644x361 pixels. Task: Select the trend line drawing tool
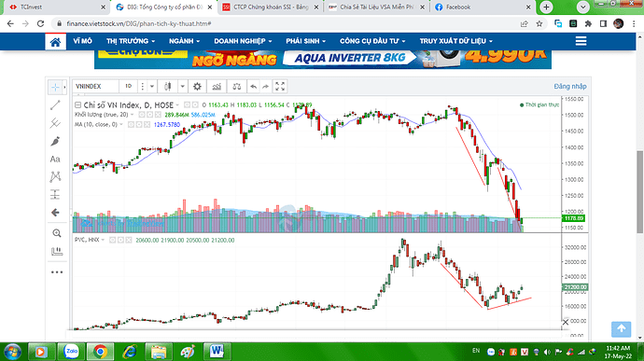[x=55, y=105]
